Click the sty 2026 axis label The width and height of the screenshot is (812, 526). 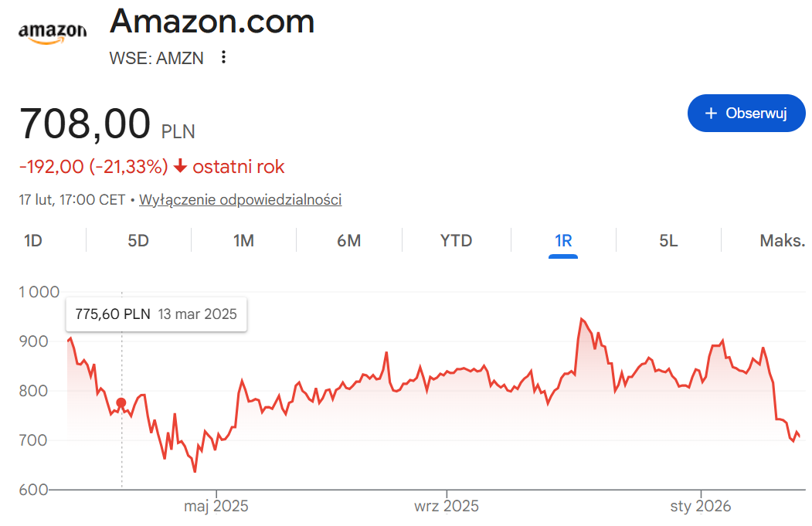(701, 507)
